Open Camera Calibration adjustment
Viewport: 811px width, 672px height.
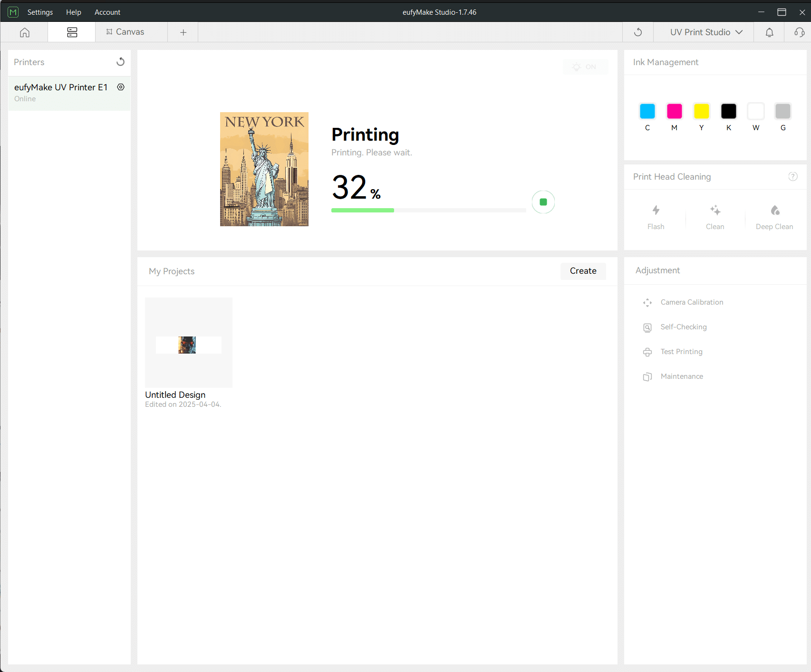click(692, 302)
